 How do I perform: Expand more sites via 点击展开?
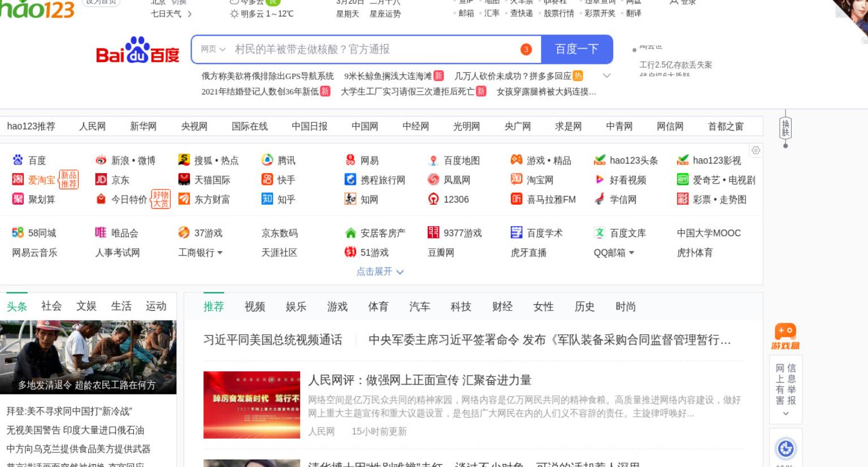[380, 272]
